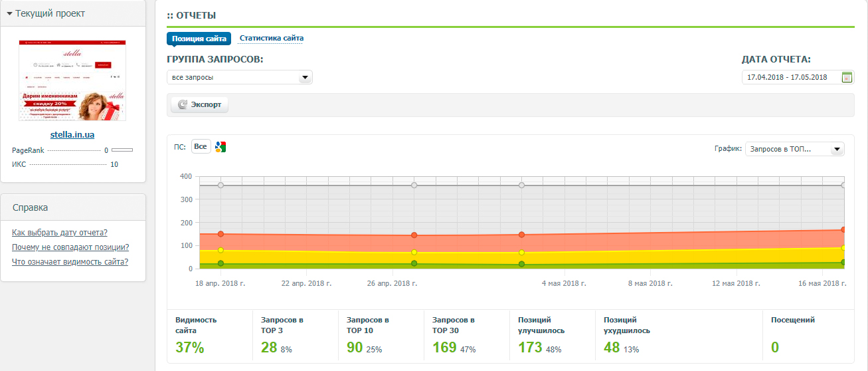Select green TOP 3 point on 18 апр
This screenshot has width=868, height=371.
click(220, 263)
